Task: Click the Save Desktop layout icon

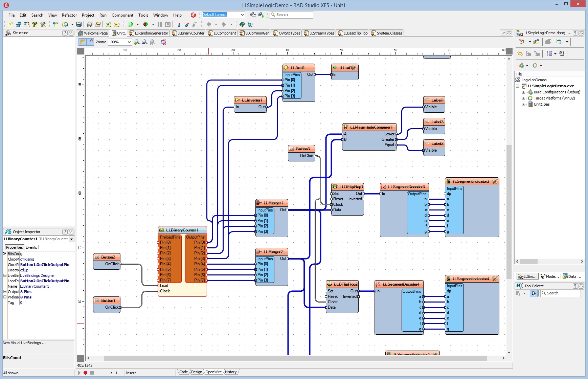Action: (x=253, y=15)
